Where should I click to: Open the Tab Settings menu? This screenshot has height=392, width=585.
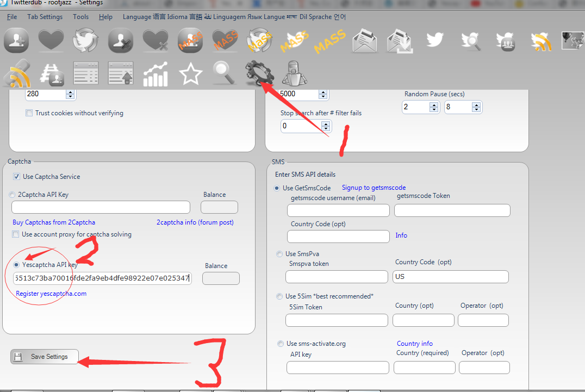[x=45, y=17]
